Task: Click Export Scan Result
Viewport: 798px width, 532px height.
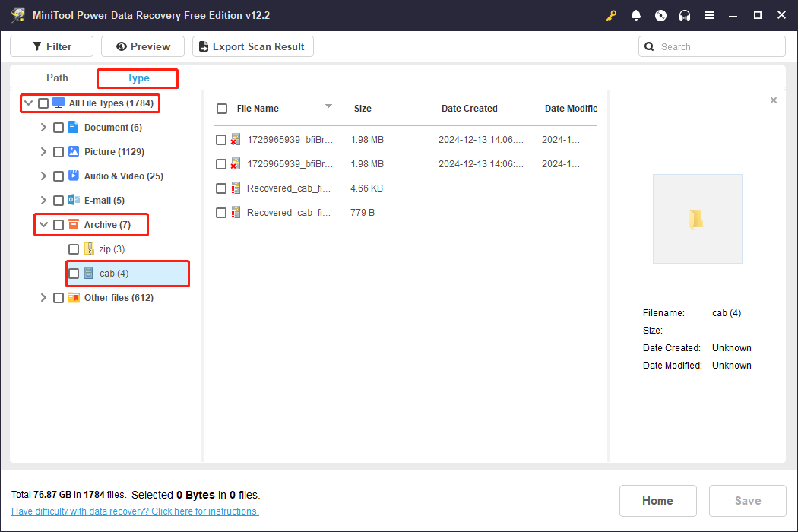Action: [253, 46]
